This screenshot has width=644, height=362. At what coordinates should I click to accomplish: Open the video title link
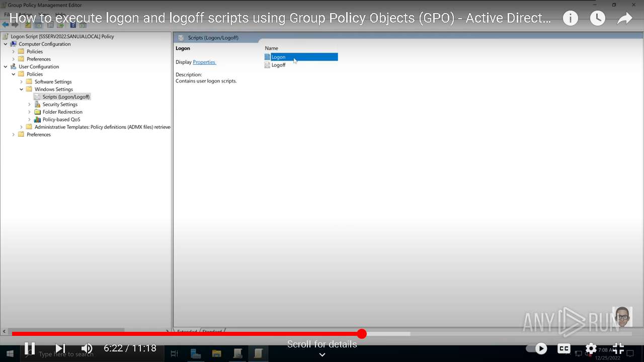pyautogui.click(x=280, y=19)
